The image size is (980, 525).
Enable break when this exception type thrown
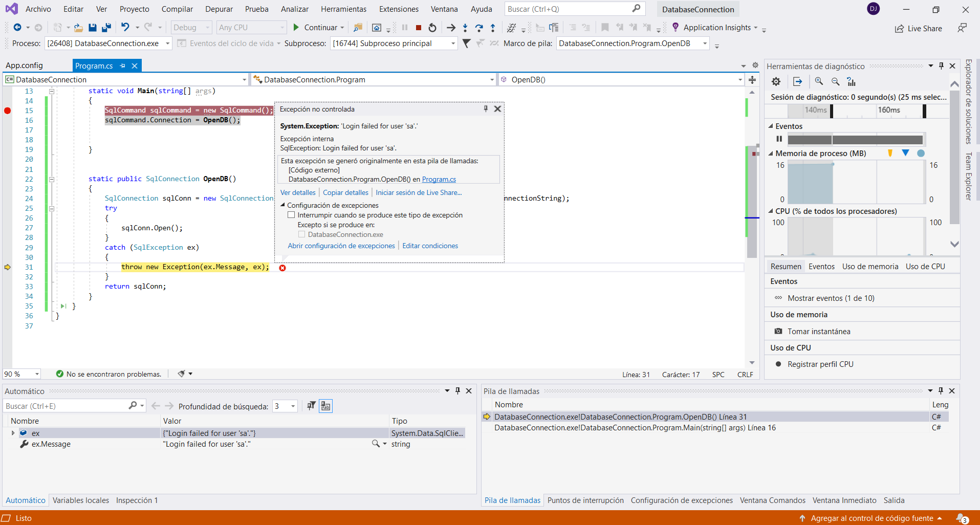click(x=291, y=215)
